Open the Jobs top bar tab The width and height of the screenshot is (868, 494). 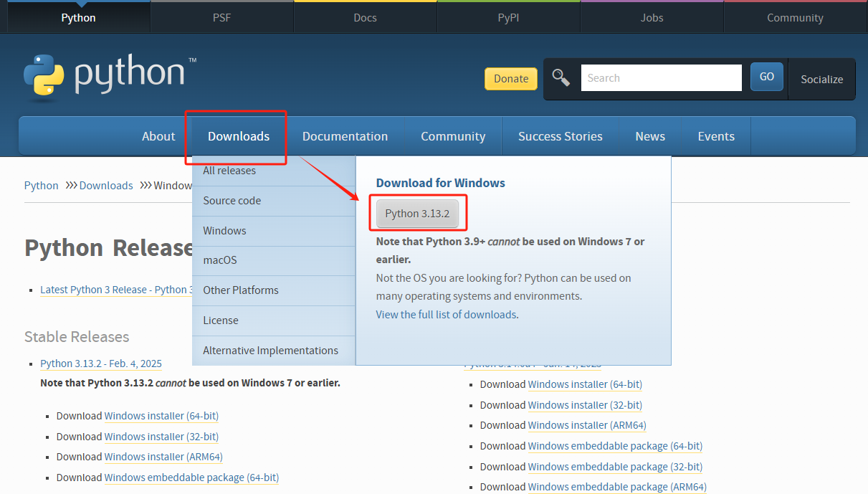click(x=652, y=17)
